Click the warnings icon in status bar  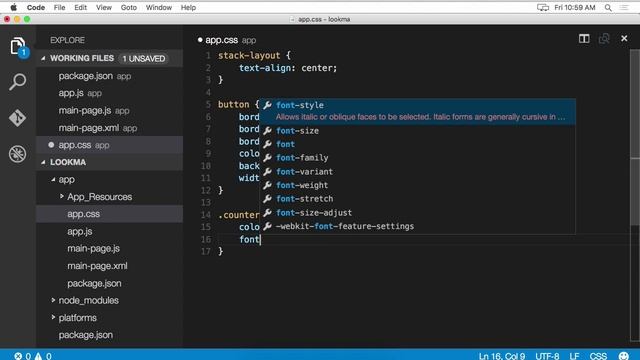pos(38,356)
